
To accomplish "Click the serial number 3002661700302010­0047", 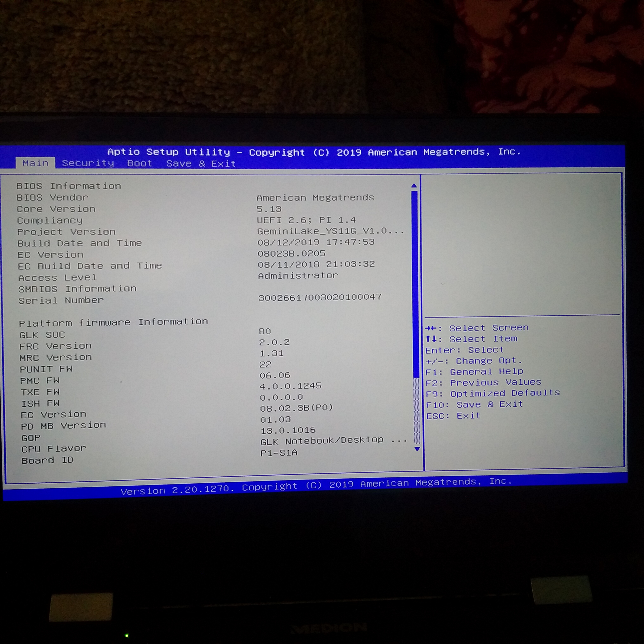I will tap(320, 297).
